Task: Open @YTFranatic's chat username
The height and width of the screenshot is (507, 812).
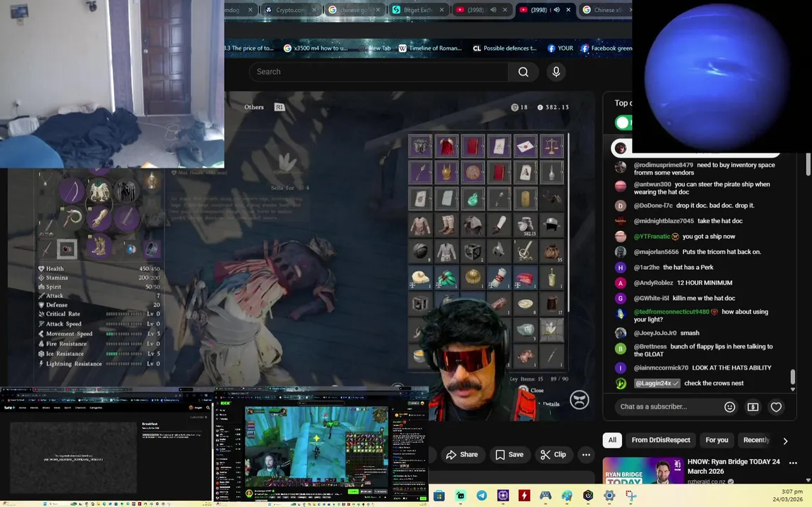Action: [x=652, y=237]
